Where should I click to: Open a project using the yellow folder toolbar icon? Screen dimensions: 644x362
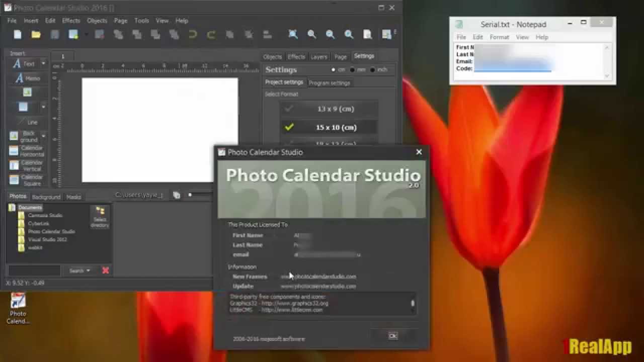36,35
